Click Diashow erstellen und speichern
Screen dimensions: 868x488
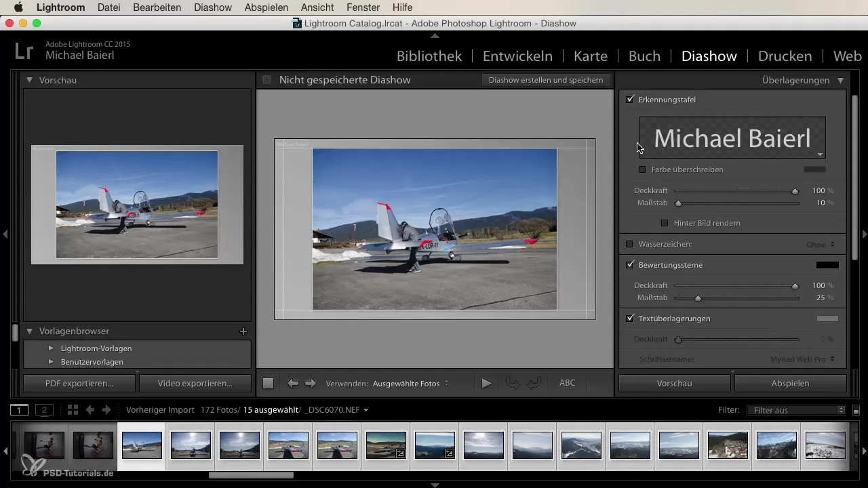[546, 80]
